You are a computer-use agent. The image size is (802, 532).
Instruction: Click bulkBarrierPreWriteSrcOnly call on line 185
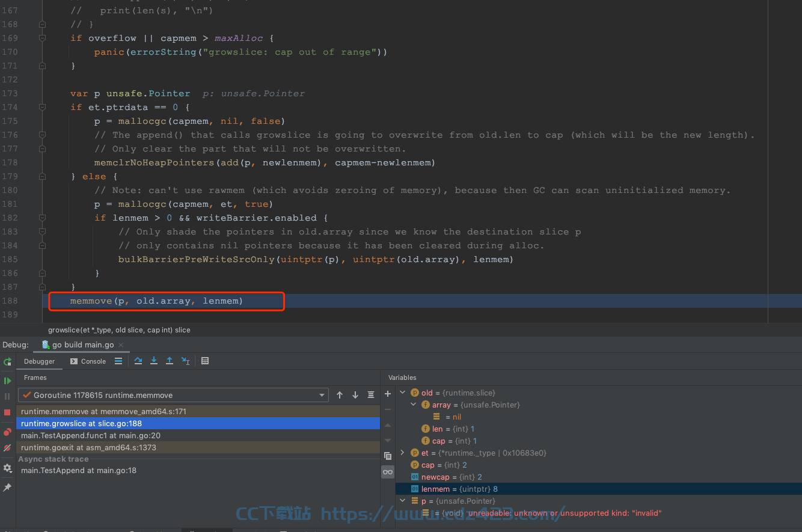point(196,259)
